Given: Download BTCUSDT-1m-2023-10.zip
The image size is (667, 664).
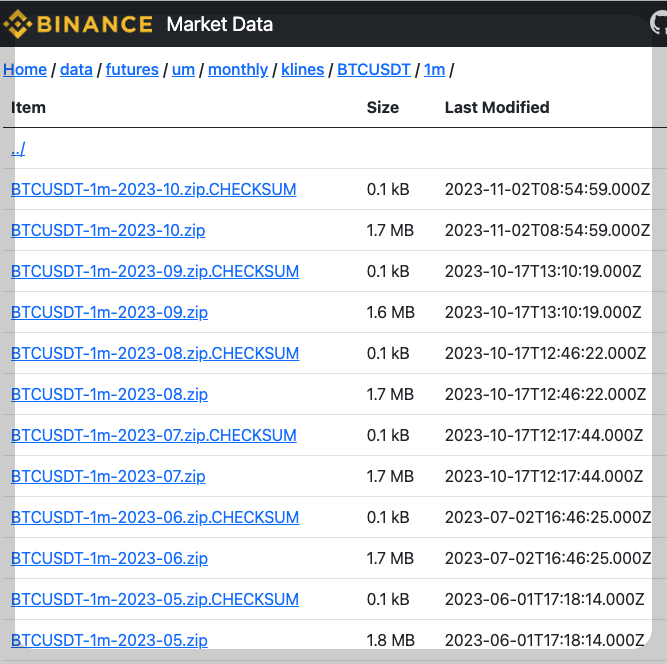Looking at the screenshot, I should [108, 230].
